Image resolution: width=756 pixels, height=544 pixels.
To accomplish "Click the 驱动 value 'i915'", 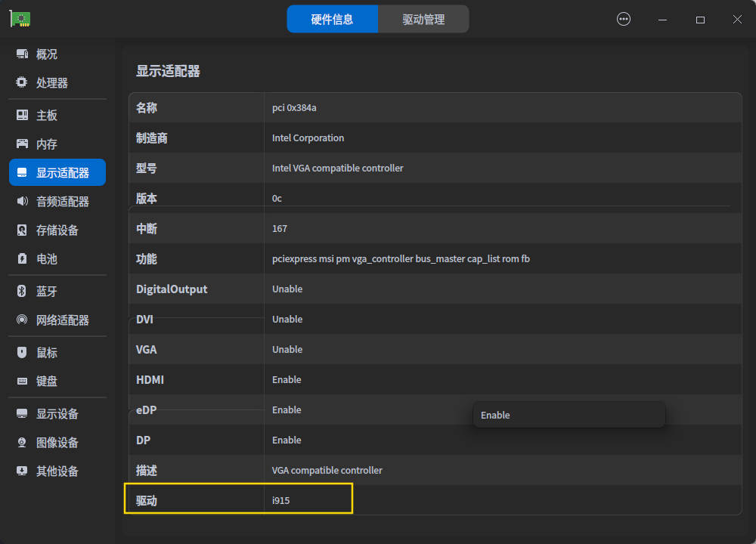I will [x=280, y=501].
